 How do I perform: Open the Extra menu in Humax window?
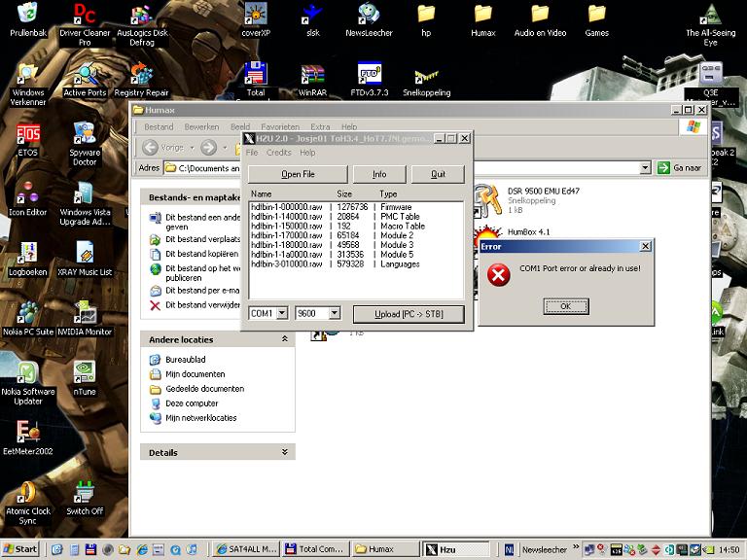tap(320, 126)
